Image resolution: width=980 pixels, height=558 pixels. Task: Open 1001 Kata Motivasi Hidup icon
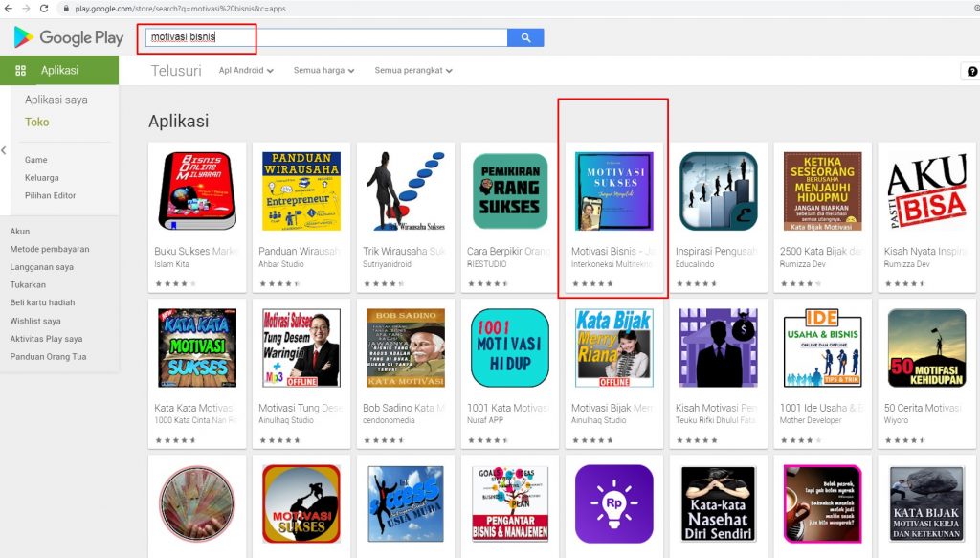tap(510, 347)
